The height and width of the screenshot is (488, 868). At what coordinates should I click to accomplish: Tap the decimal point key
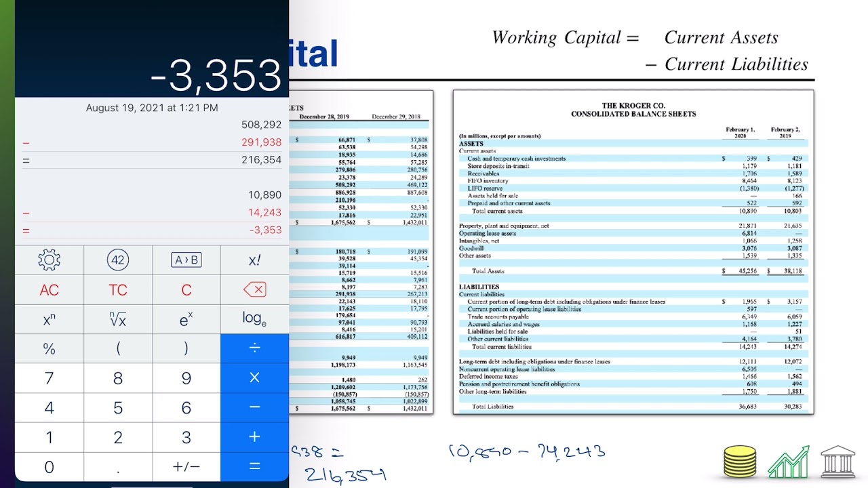(118, 467)
